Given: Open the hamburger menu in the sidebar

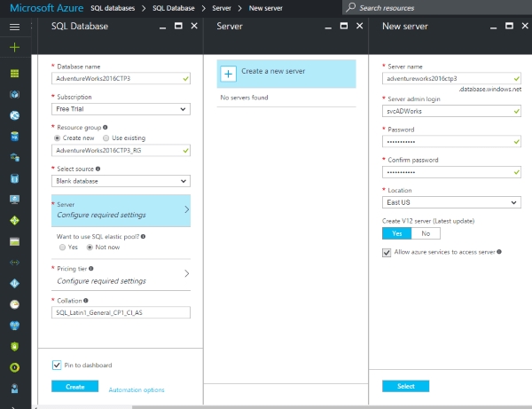Looking at the screenshot, I should 14,27.
